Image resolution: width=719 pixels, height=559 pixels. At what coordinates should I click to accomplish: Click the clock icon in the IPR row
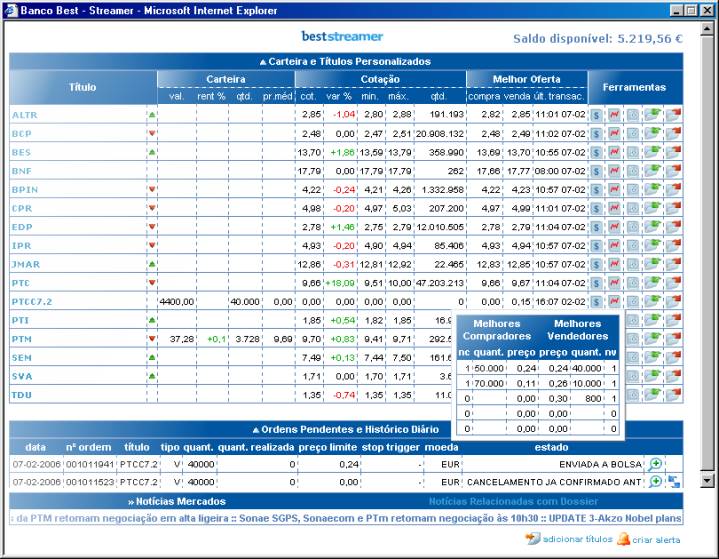633,246
